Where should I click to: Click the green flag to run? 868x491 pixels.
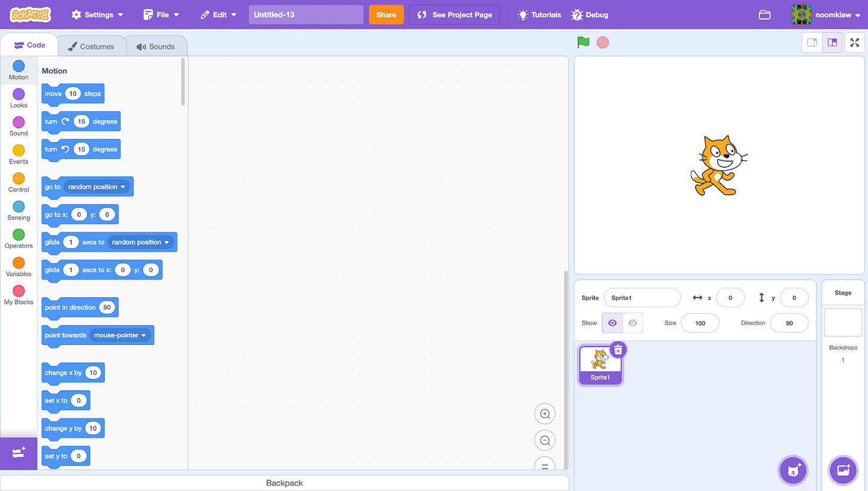[583, 42]
